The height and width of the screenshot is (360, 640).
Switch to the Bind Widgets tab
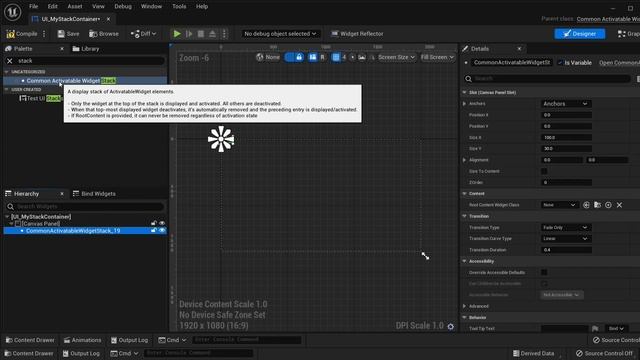(x=94, y=194)
